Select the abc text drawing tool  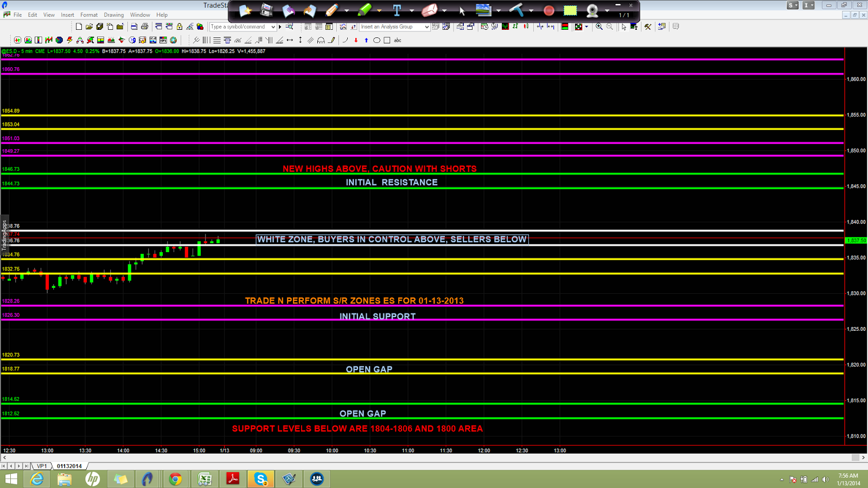398,40
